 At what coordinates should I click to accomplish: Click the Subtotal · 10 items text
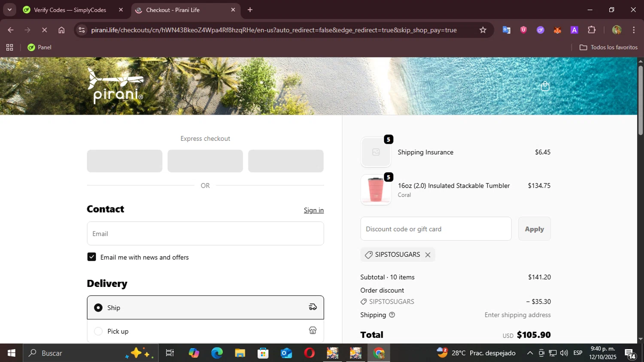pyautogui.click(x=387, y=277)
